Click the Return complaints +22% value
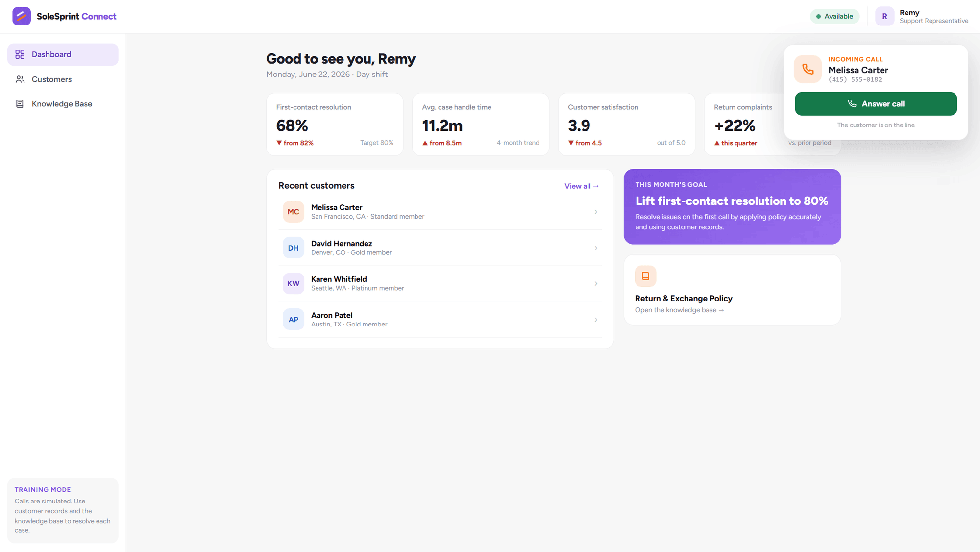 (x=735, y=126)
